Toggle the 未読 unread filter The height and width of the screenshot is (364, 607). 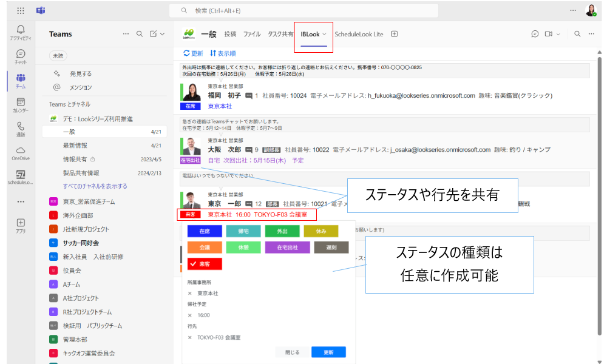[x=58, y=56]
